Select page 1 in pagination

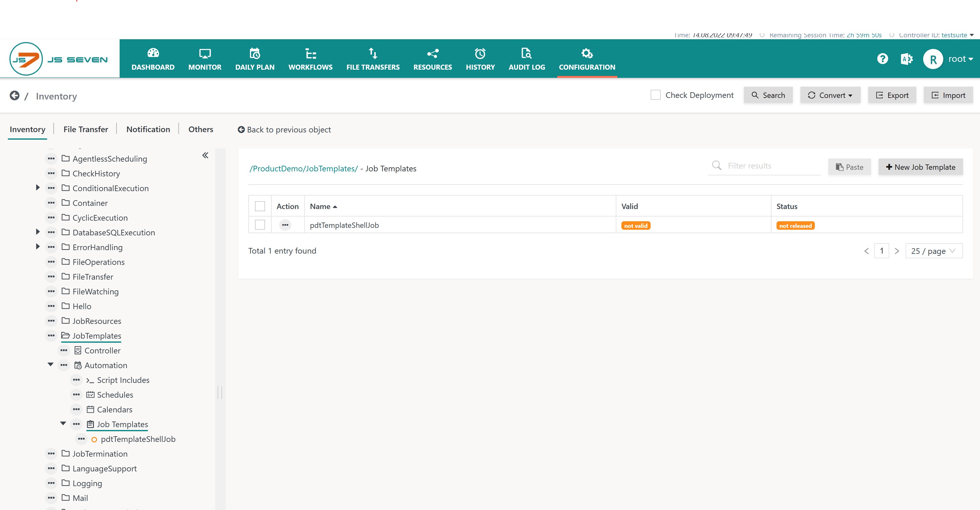tap(881, 251)
